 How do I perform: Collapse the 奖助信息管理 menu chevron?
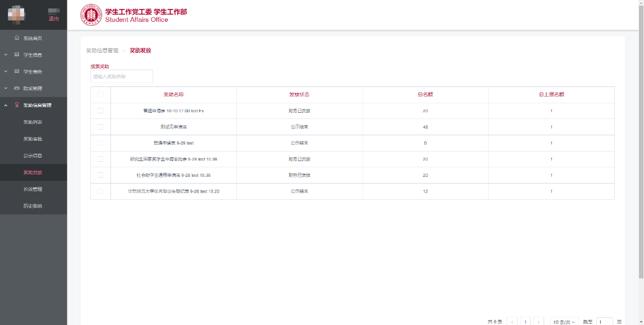point(6,106)
